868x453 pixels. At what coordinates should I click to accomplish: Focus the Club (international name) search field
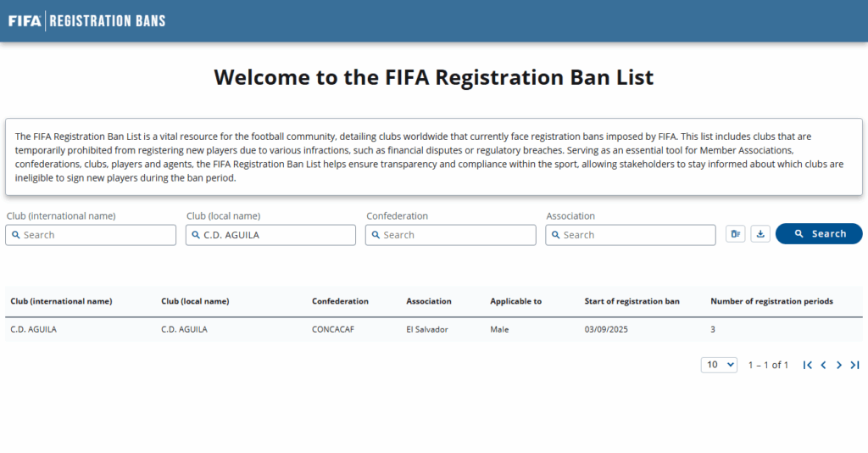coord(91,235)
